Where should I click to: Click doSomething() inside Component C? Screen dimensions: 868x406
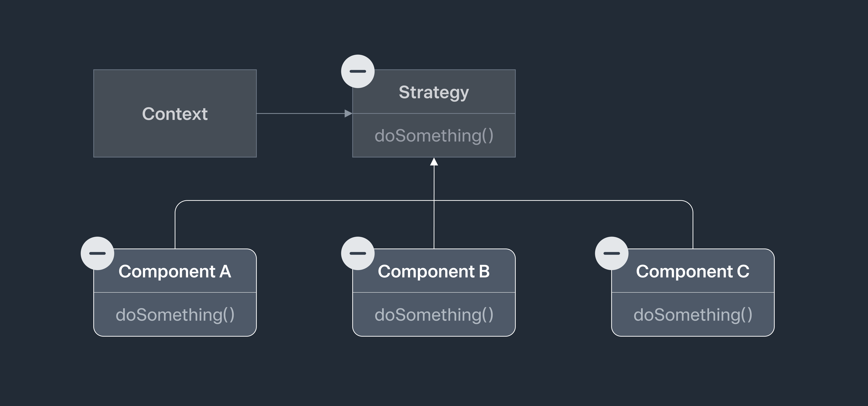point(693,315)
